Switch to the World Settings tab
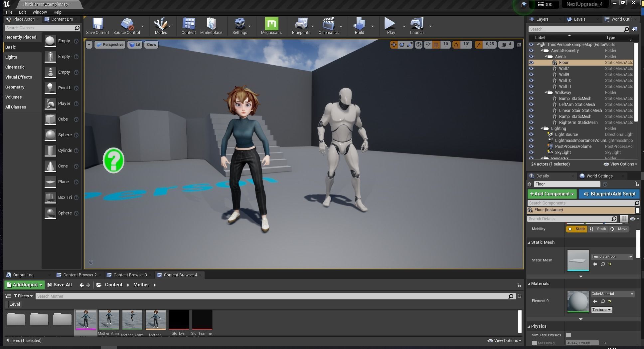The image size is (644, 349). [599, 176]
